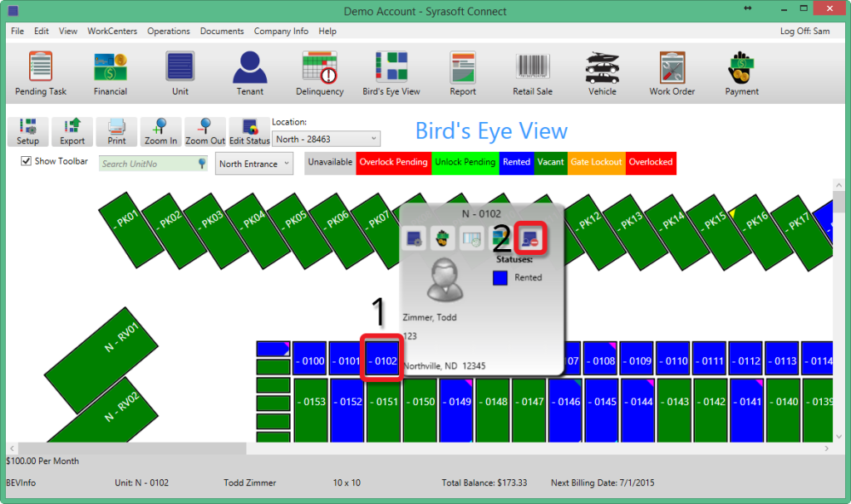Open the Financial workcenter
Screen dimensions: 851x504
(111, 73)
